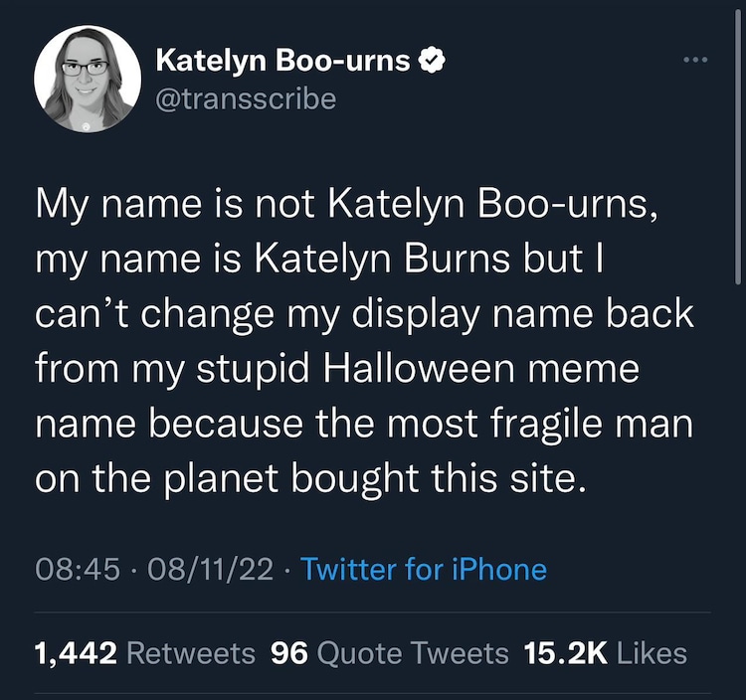This screenshot has height=700, width=746.
Task: Open the Retweets label list
Action: click(191, 653)
